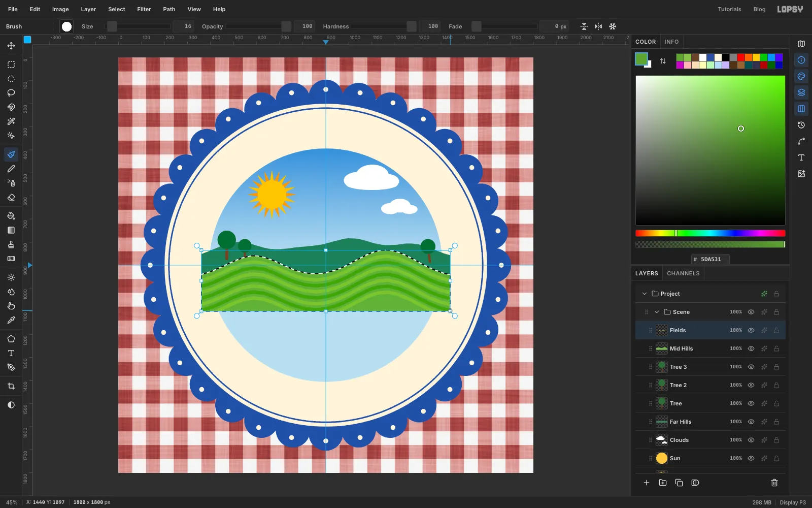812x508 pixels.
Task: Open the Tutorials link
Action: [x=729, y=9]
